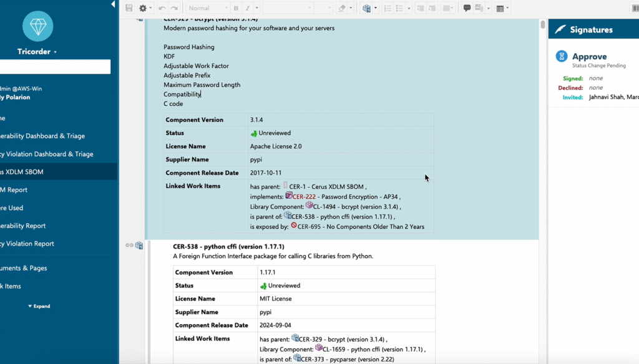Open Policy Violation Report in sidebar
639x364 pixels.
pos(27,244)
